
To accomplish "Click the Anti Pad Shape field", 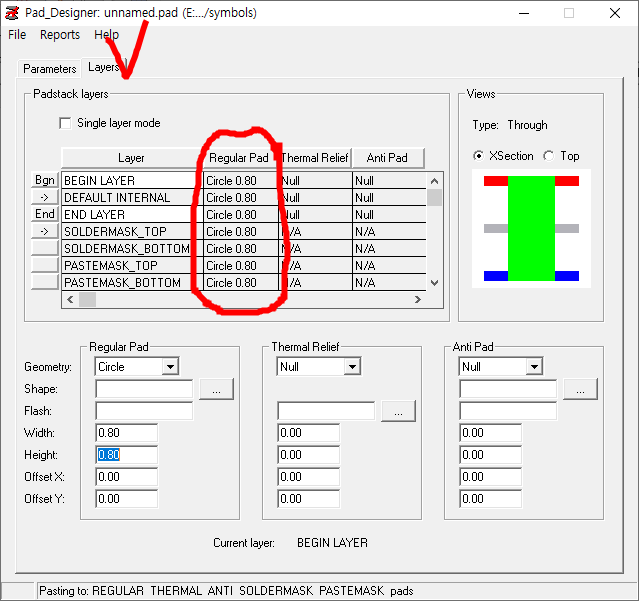I will pos(508,389).
